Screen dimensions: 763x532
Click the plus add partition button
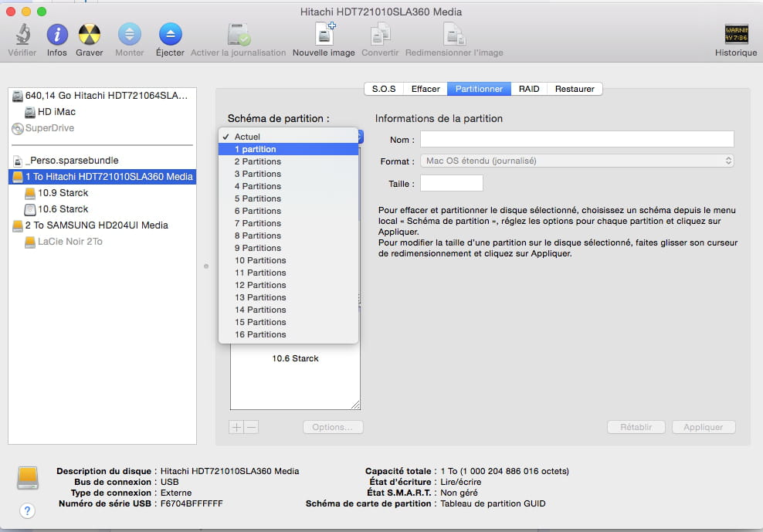[x=236, y=427]
